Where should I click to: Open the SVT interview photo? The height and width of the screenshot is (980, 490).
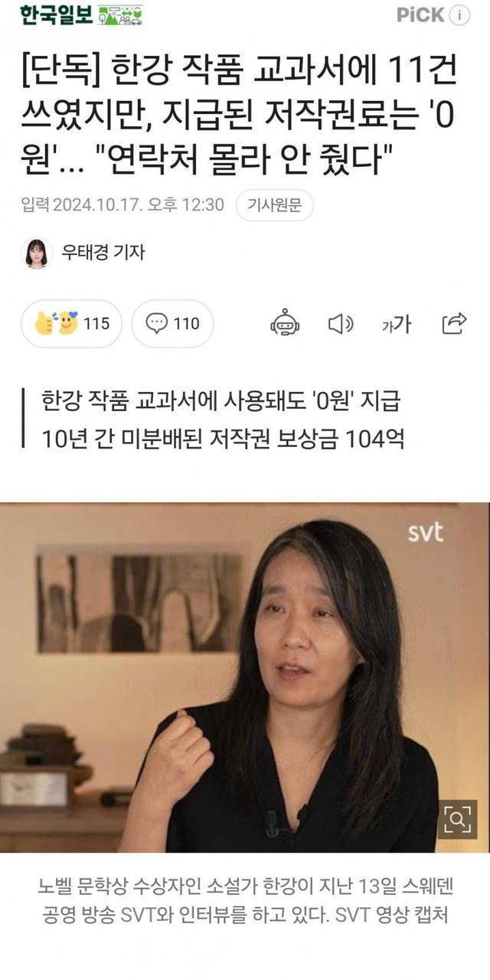click(x=245, y=678)
